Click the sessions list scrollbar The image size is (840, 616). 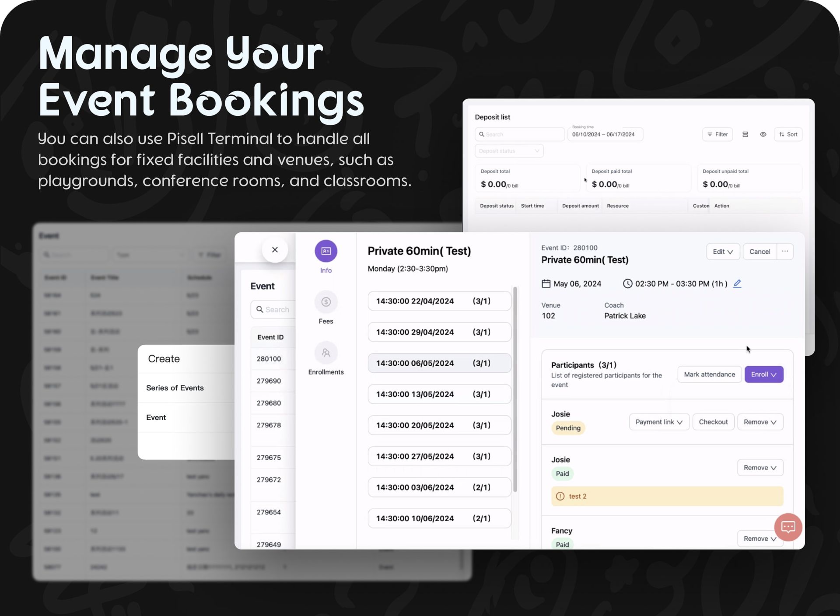click(515, 389)
